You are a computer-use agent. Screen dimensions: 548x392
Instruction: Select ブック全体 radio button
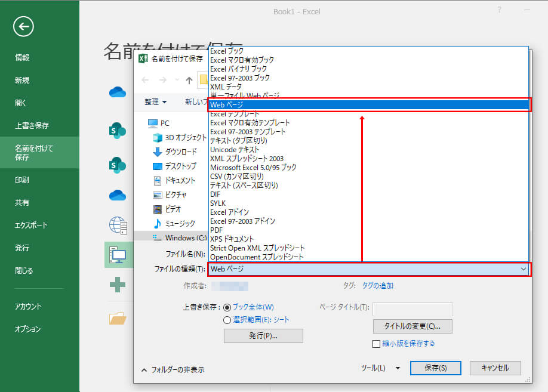(x=227, y=307)
